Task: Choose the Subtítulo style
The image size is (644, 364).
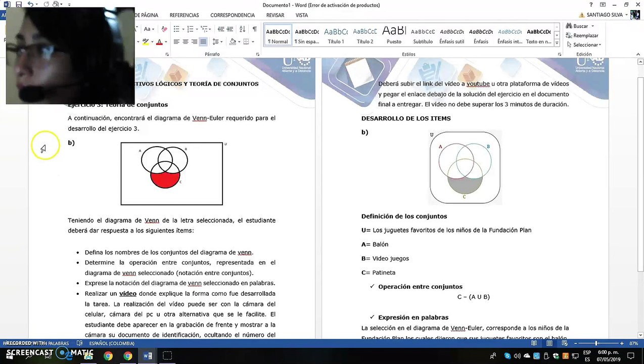Action: 423,35
